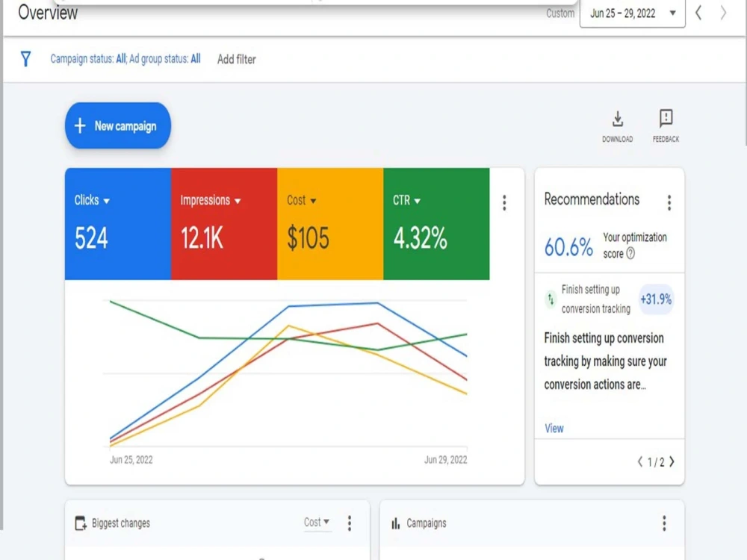Click the +31.9% score badge
747x560 pixels.
click(x=656, y=299)
